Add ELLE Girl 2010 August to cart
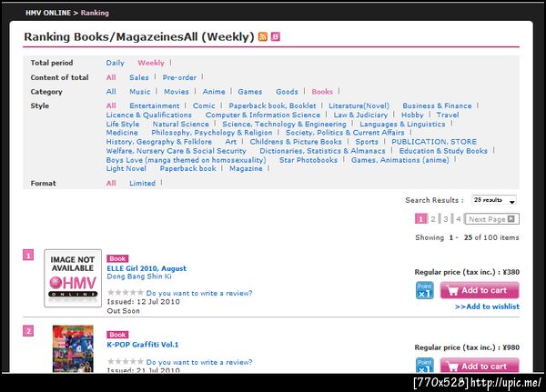Screen dimensions: 546x392 [x=480, y=290]
